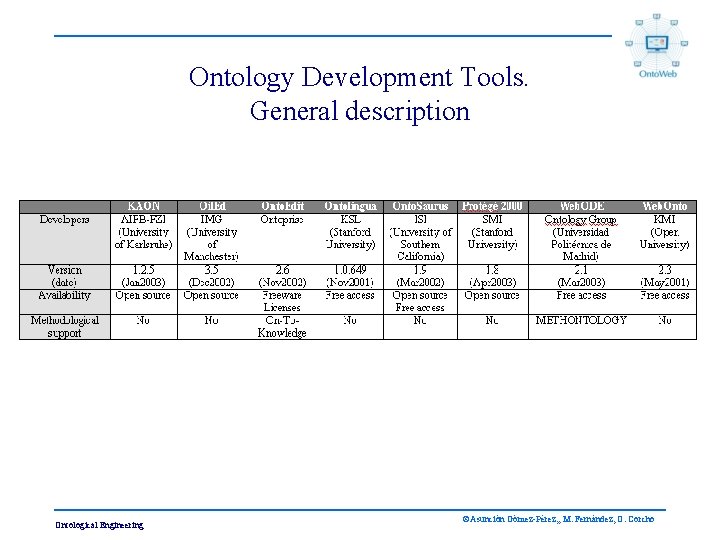Click the 'METHONTOLOGY' cell

click(581, 327)
